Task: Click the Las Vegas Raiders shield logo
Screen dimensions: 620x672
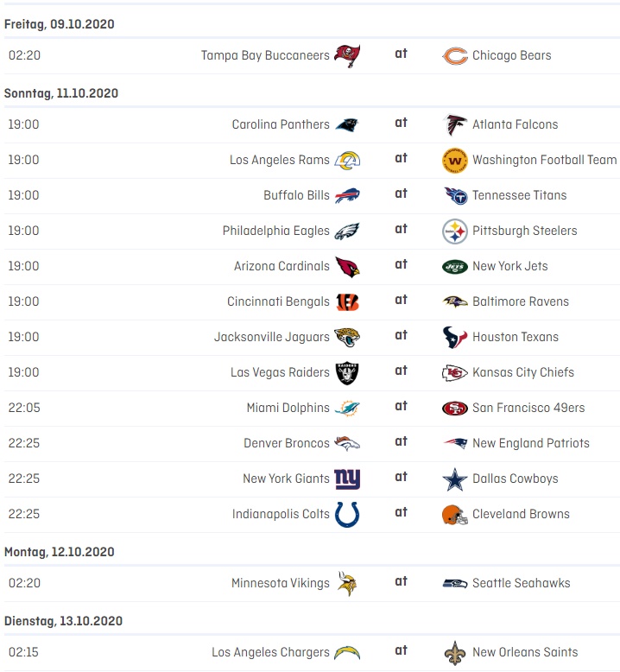Action: pyautogui.click(x=347, y=372)
